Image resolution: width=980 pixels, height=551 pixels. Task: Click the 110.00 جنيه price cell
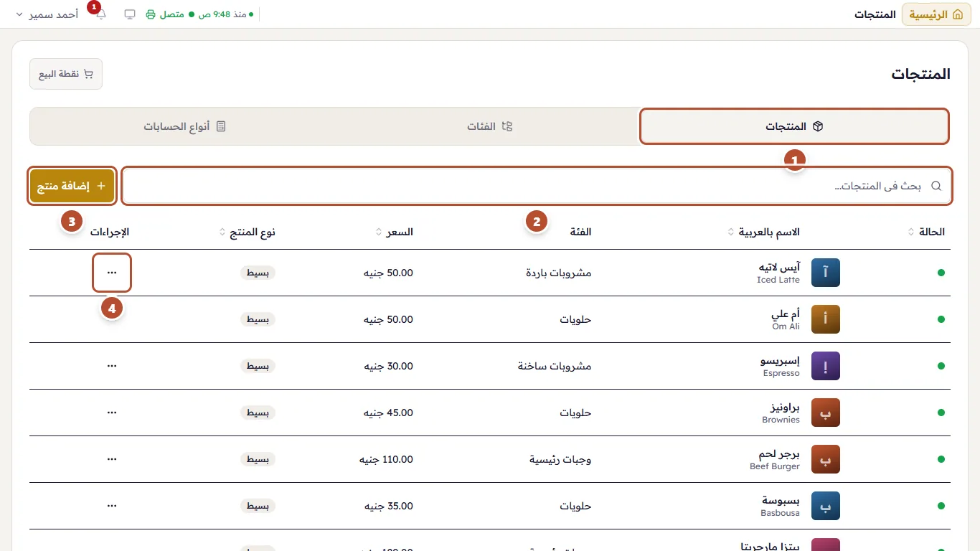(x=387, y=459)
